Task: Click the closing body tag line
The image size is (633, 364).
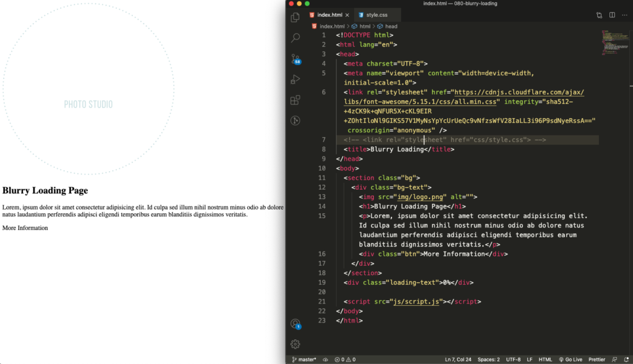Action: coord(349,311)
